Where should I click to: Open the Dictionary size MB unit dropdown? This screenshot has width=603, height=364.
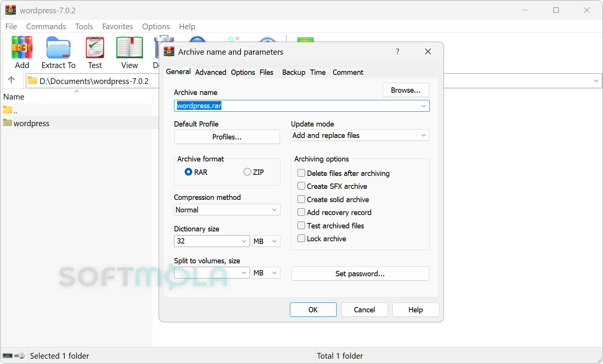pyautogui.click(x=266, y=241)
